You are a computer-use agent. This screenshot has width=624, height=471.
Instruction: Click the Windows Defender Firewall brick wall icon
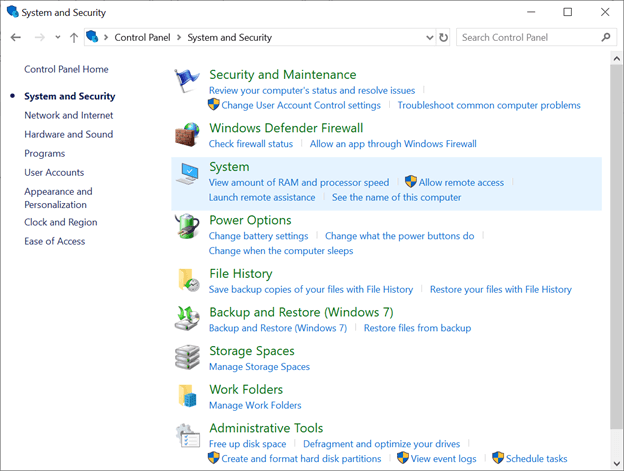coord(187,134)
